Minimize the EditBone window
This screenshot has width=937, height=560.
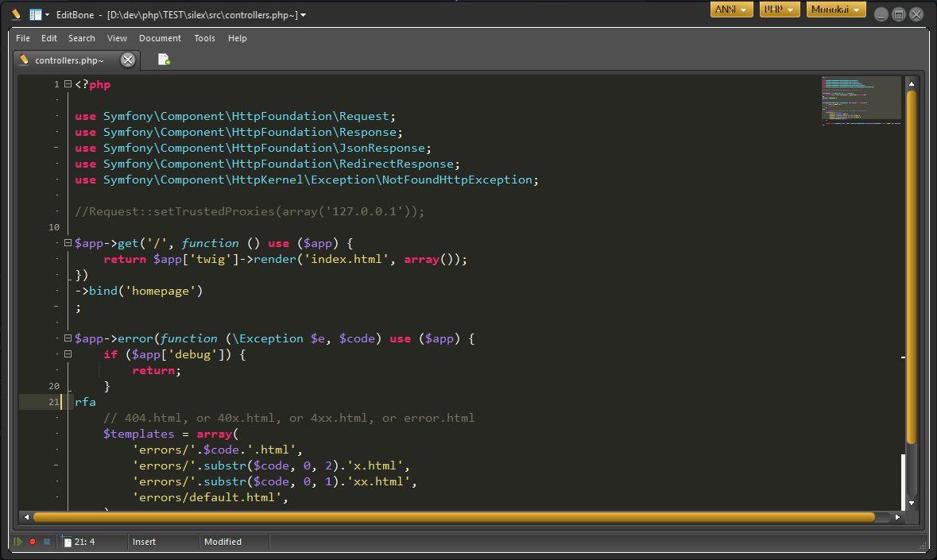[881, 14]
